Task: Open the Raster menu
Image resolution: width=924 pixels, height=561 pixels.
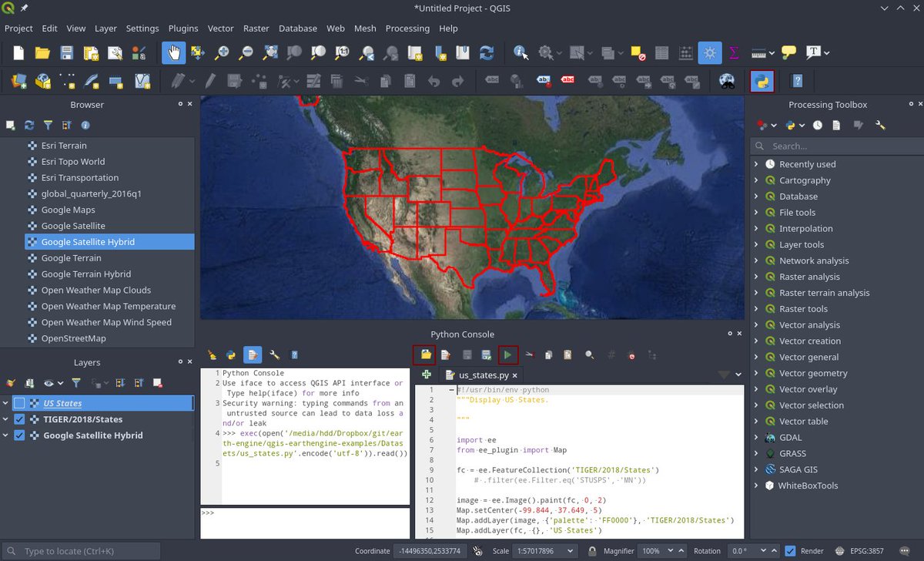Action: coord(256,29)
